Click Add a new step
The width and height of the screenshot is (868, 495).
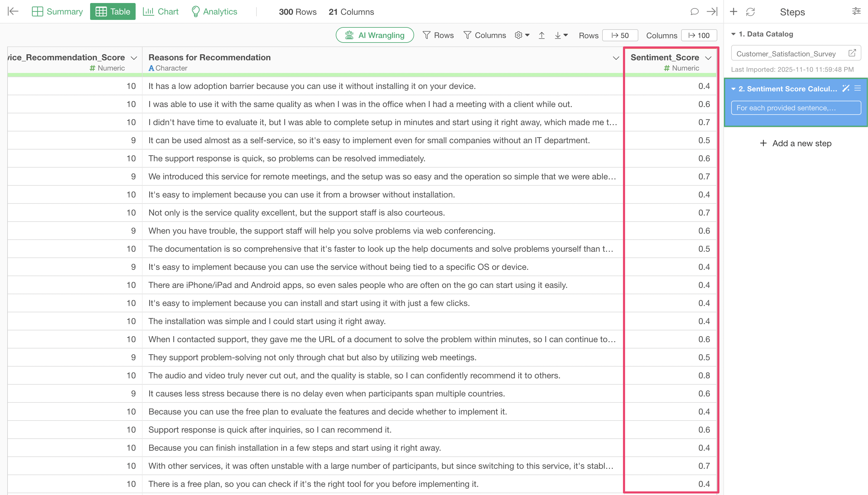click(795, 143)
